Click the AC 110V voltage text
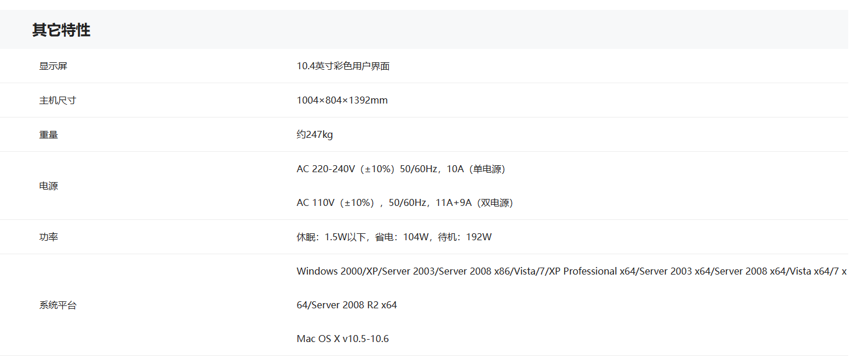 [x=315, y=203]
